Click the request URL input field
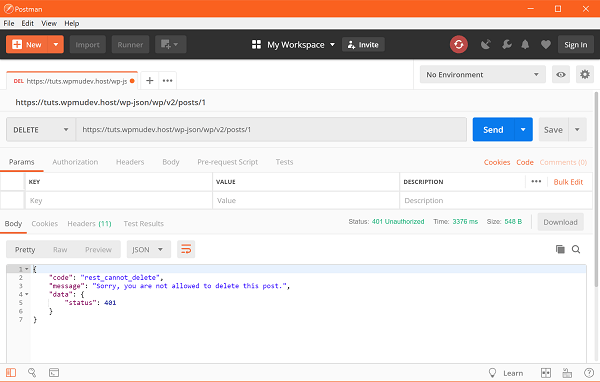Screen dimensions: 600x382 (271, 129)
